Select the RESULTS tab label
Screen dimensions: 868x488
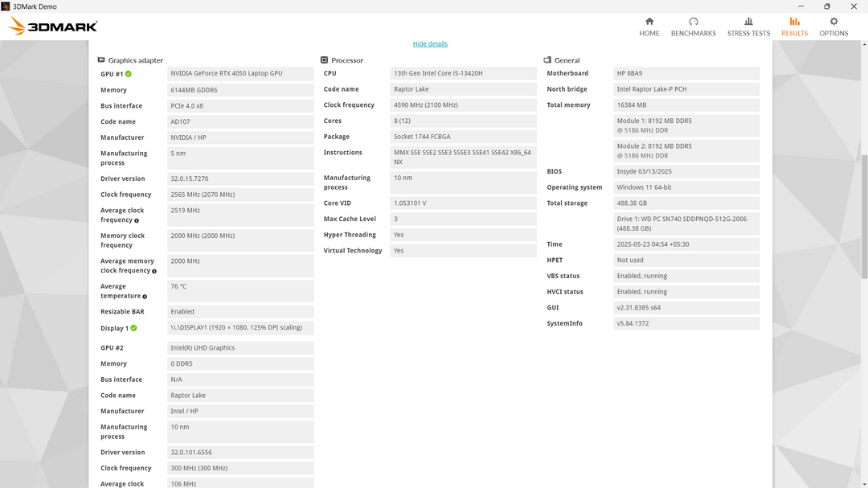click(x=794, y=33)
